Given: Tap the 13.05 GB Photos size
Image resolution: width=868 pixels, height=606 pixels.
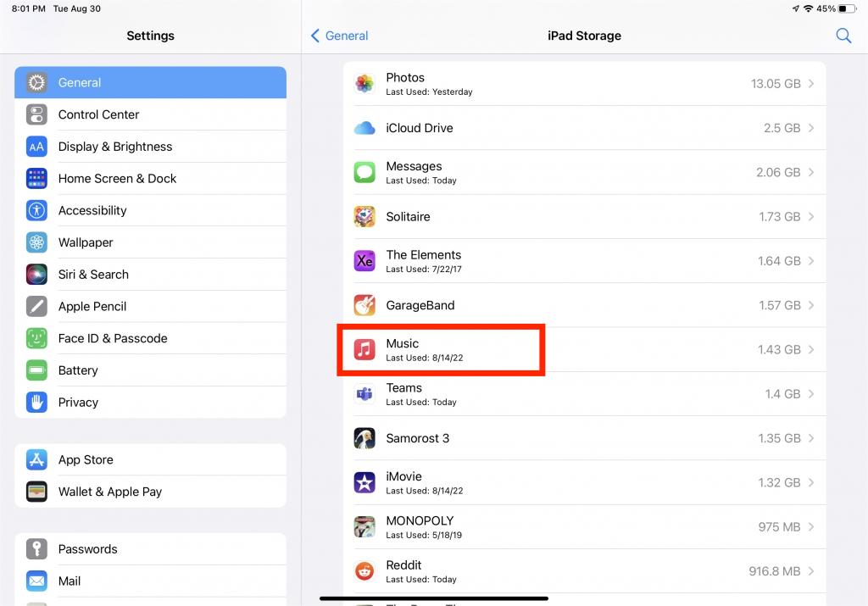Looking at the screenshot, I should tap(776, 84).
